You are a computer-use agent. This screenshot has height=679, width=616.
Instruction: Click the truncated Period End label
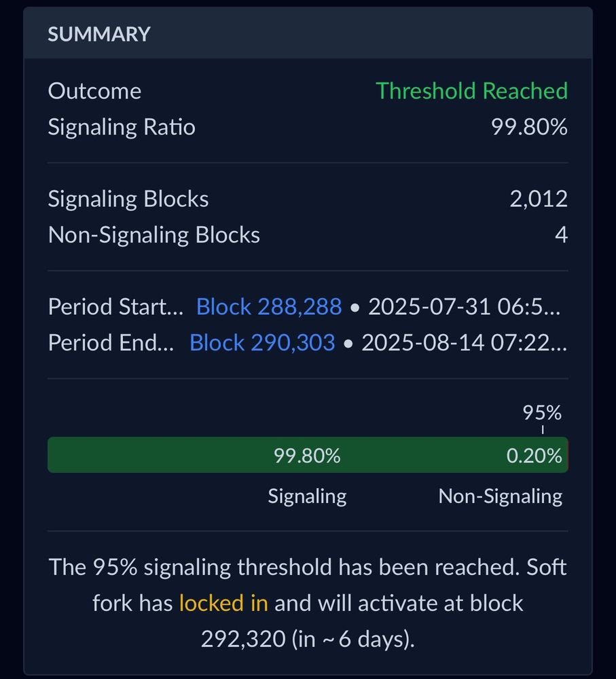(111, 342)
